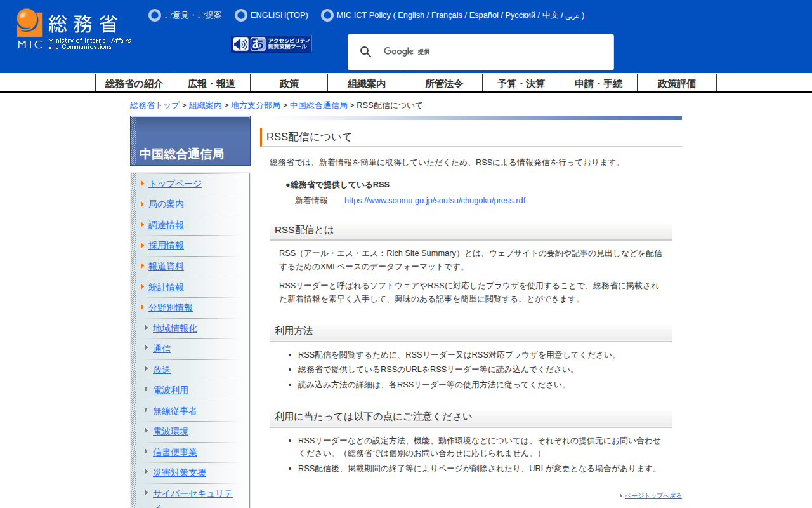This screenshot has height=508, width=812.
Task: Open the 政策 main menu tab
Action: coord(289,83)
